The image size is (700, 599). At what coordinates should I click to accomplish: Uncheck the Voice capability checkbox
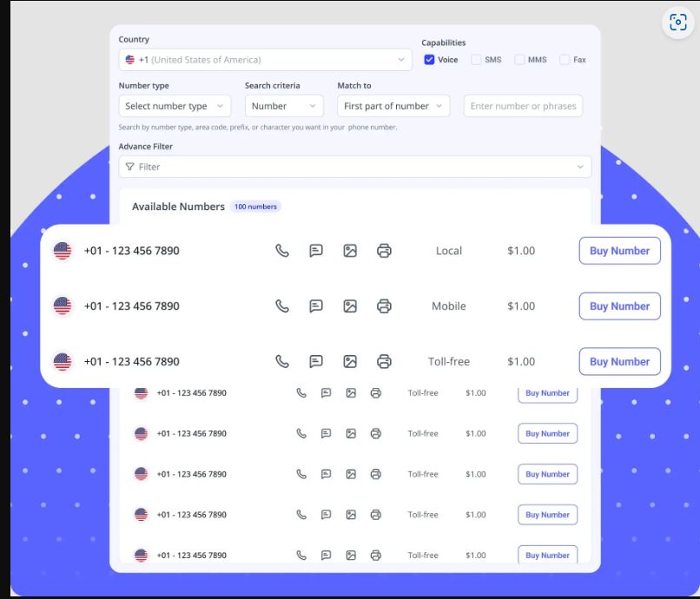(x=429, y=60)
